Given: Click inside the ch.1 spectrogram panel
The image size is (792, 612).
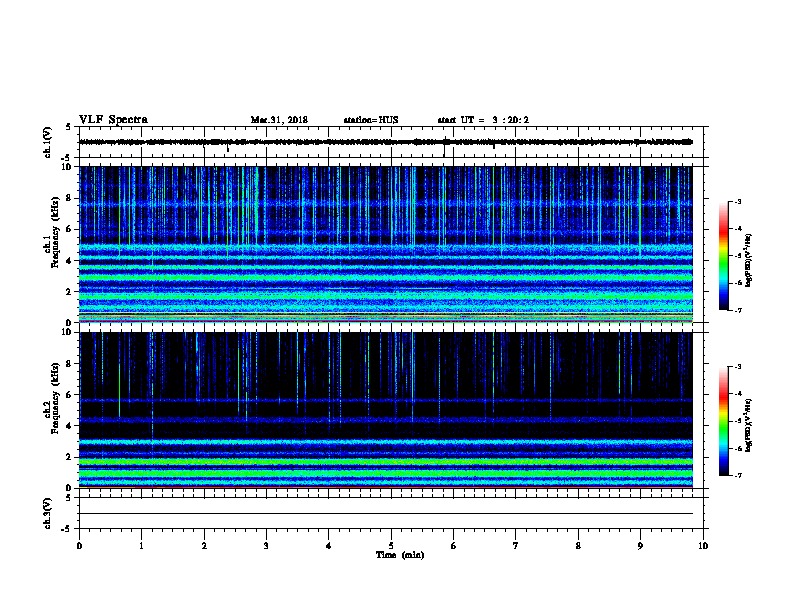Looking at the screenshot, I should click(x=386, y=244).
